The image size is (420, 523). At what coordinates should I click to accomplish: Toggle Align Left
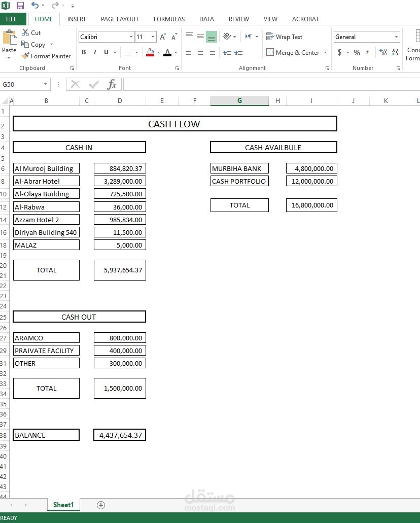coord(189,52)
